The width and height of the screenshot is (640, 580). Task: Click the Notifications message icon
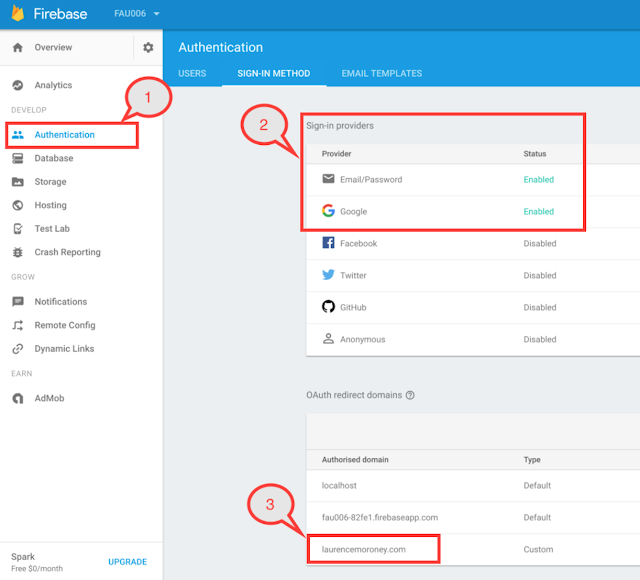click(x=18, y=302)
